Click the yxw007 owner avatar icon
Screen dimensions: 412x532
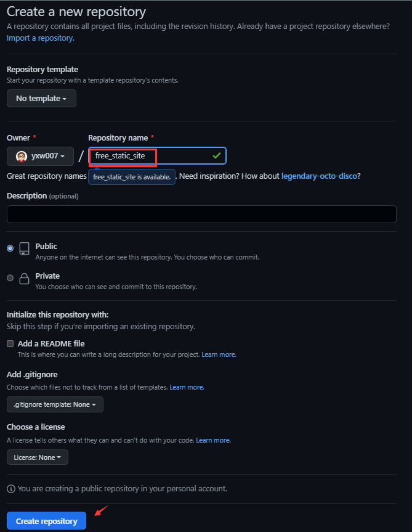[22, 157]
